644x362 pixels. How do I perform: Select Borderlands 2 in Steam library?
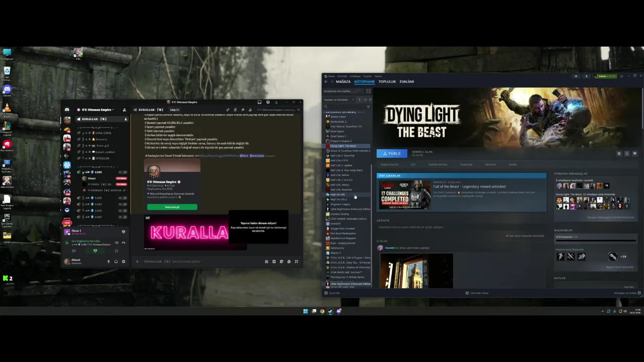click(x=338, y=122)
